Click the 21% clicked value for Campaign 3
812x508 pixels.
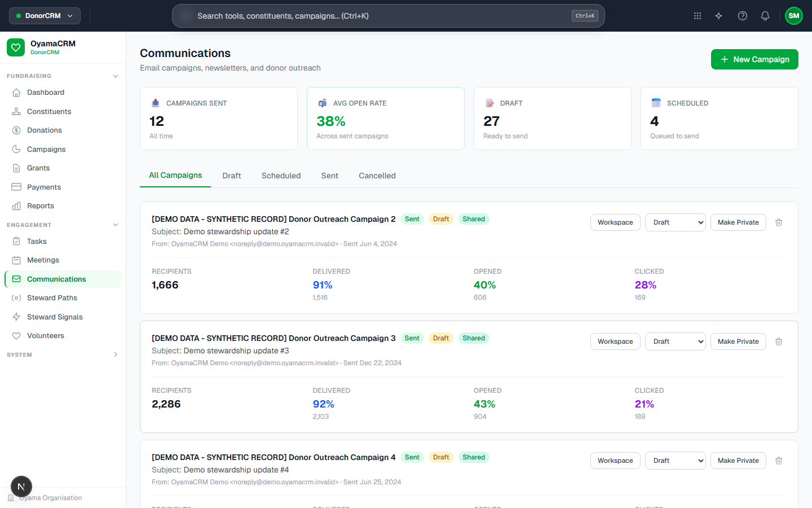click(645, 404)
